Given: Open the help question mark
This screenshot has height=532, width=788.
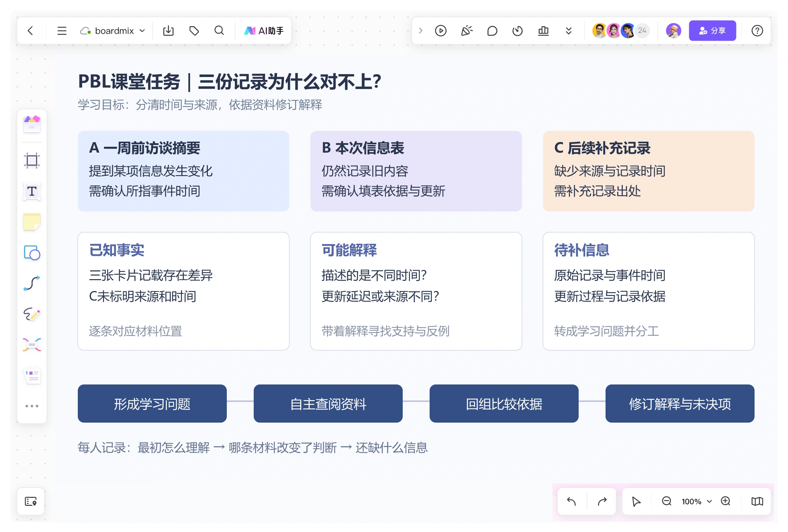Looking at the screenshot, I should click(x=757, y=31).
